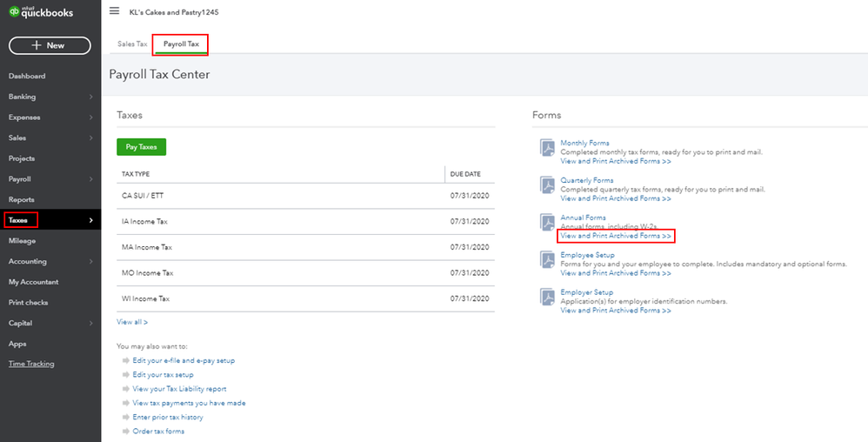
Task: Click the Annual Forms PDF icon
Action: [547, 222]
